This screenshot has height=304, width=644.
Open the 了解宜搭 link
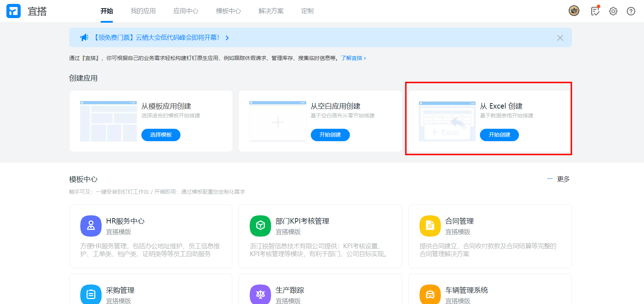pos(353,58)
